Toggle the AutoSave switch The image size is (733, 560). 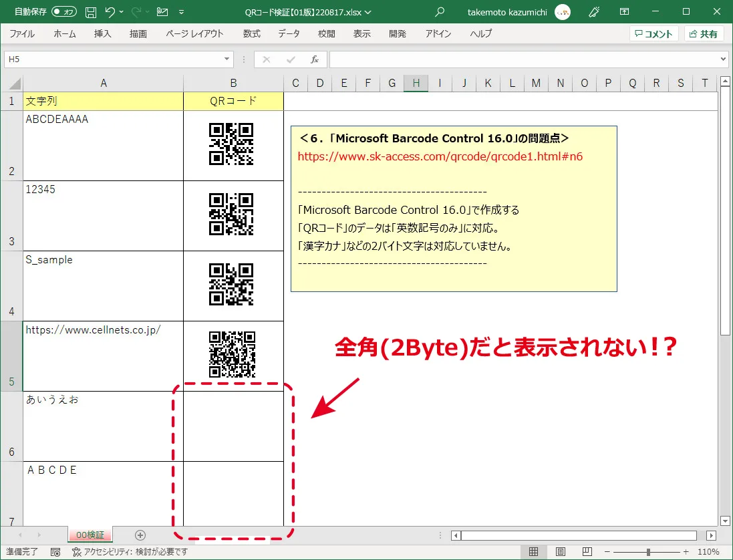(x=64, y=11)
